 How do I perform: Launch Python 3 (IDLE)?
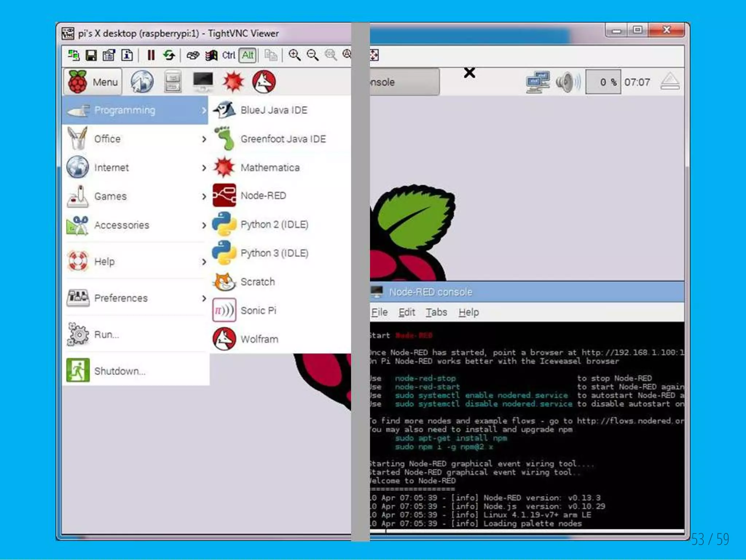(x=274, y=253)
